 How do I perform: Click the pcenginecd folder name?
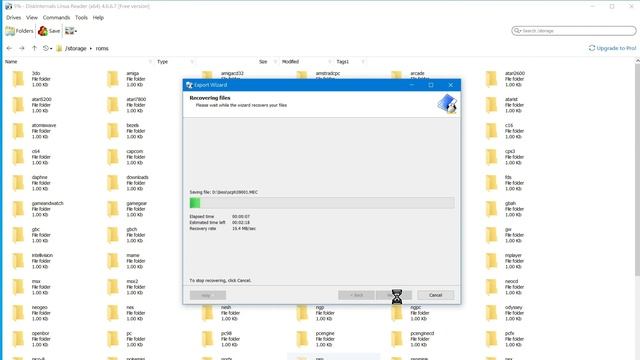pos(422,333)
